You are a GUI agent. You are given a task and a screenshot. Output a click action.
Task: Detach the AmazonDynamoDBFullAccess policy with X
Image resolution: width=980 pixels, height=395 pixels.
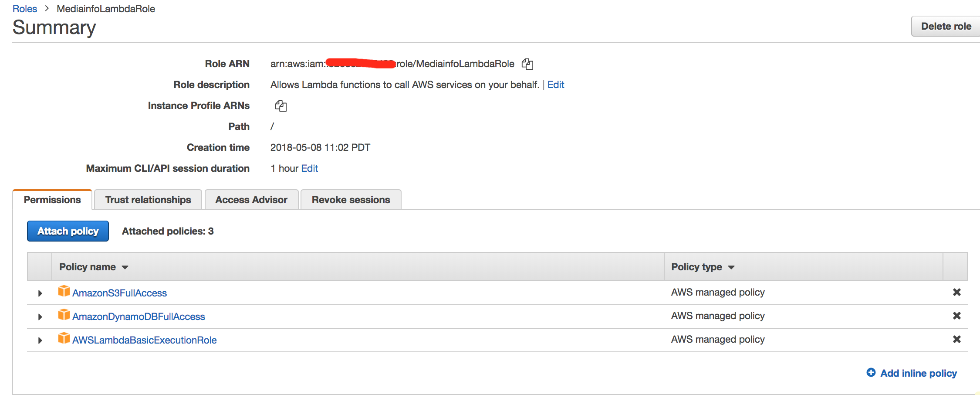pos(957,316)
